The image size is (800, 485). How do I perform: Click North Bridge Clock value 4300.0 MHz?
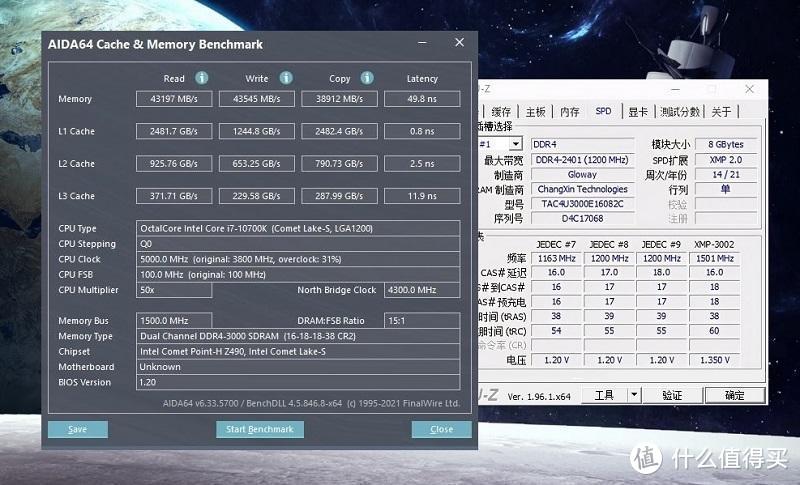coord(422,290)
